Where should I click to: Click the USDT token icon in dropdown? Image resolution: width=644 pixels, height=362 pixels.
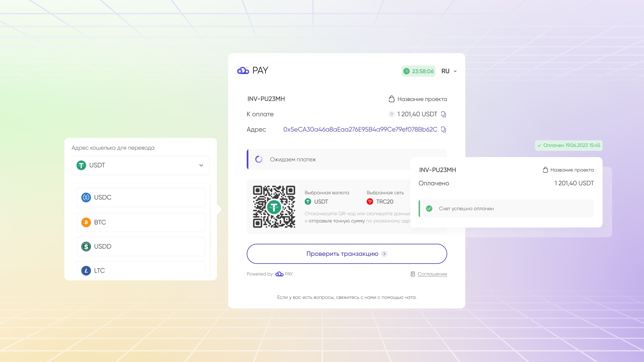tap(81, 165)
